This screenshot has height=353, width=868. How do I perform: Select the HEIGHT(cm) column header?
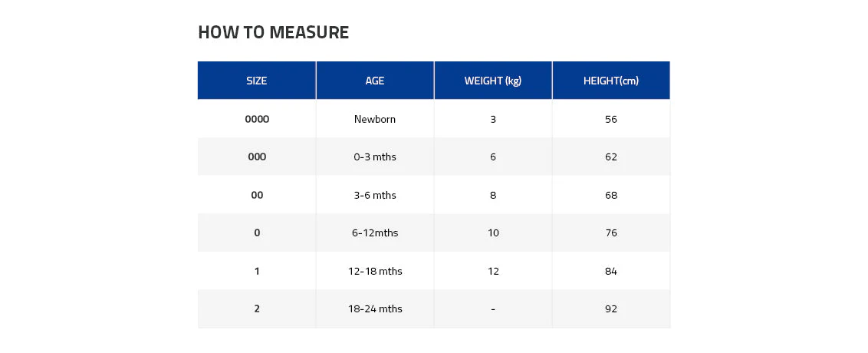click(x=611, y=81)
